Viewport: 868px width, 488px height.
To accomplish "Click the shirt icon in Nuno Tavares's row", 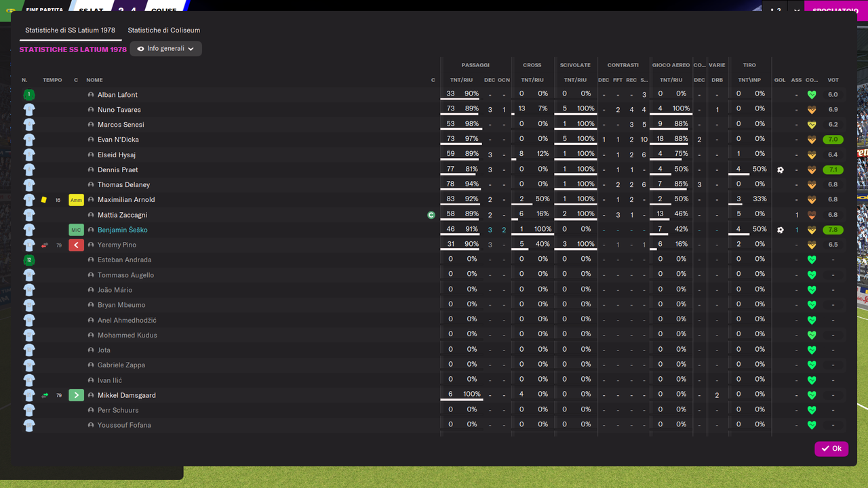I will point(29,110).
